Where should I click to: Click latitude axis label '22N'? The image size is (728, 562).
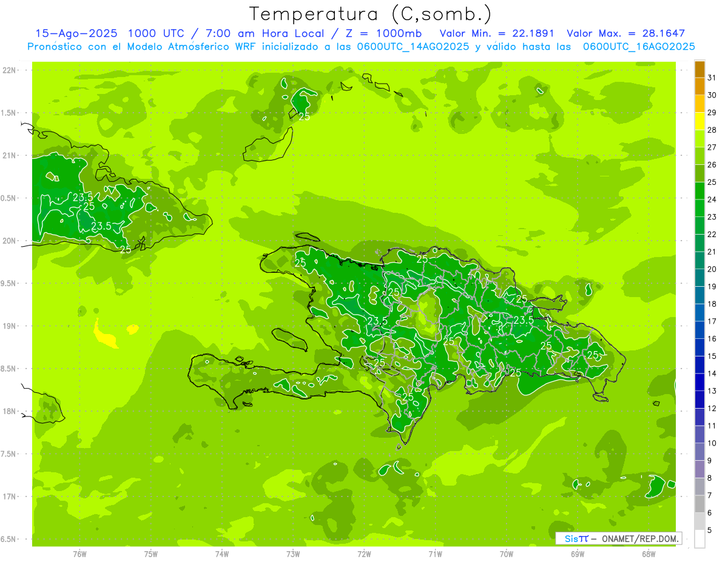click(x=10, y=70)
